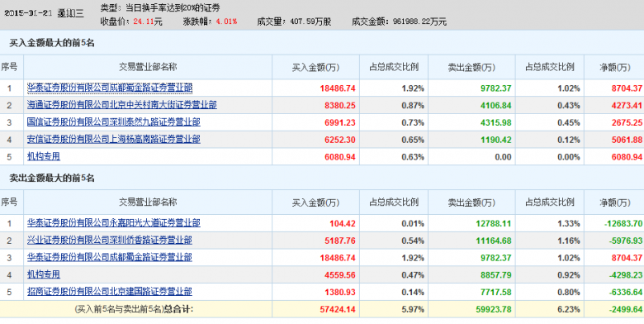Open 机构专用 link in the top-buy table
644x324 pixels.
(44, 157)
